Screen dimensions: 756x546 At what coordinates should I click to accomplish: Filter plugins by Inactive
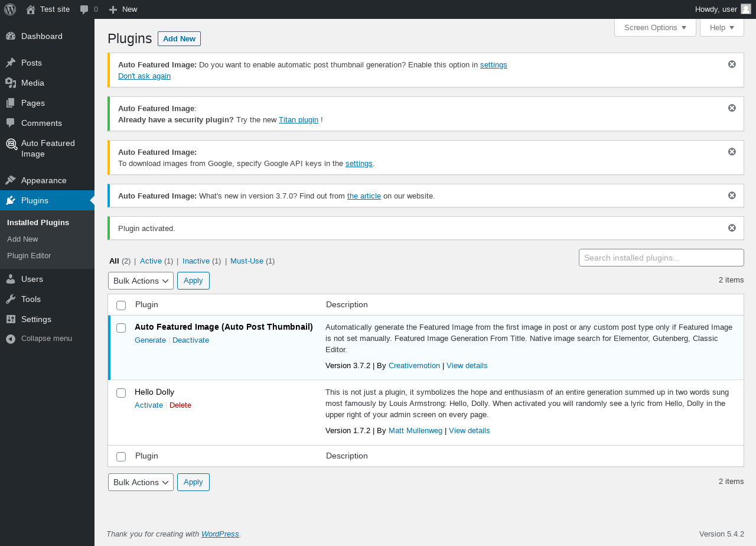196,261
